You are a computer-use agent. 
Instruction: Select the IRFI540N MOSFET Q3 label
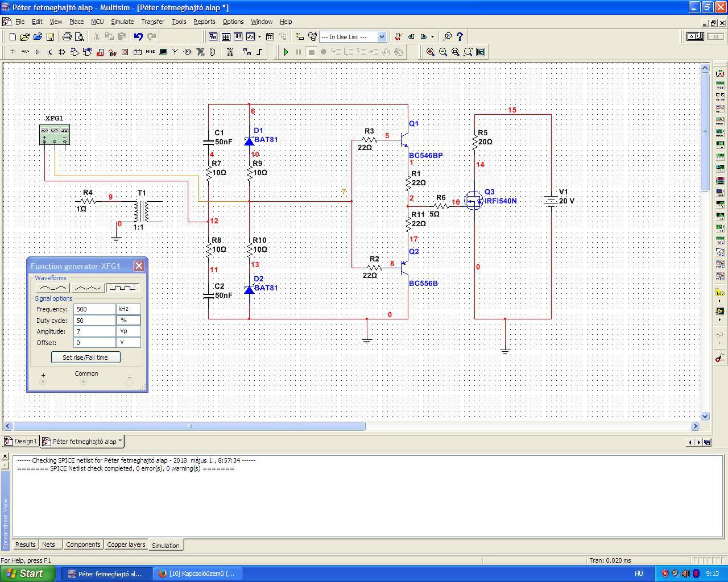[x=500, y=201]
